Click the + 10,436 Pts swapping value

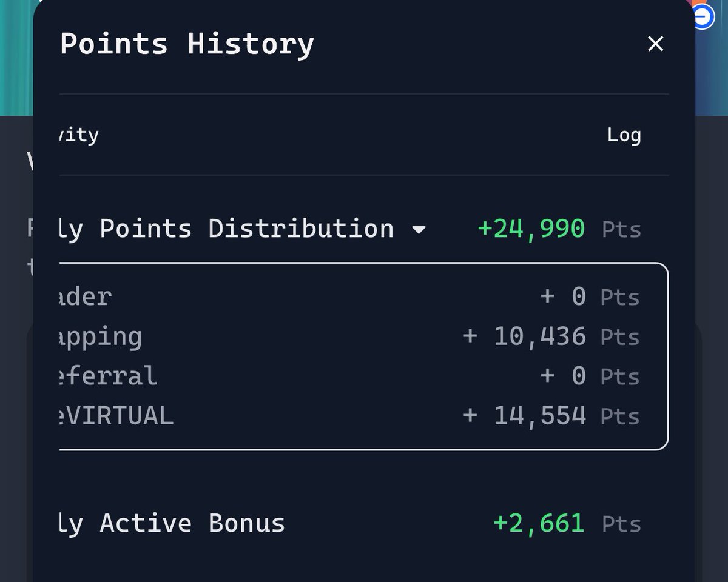pos(551,337)
